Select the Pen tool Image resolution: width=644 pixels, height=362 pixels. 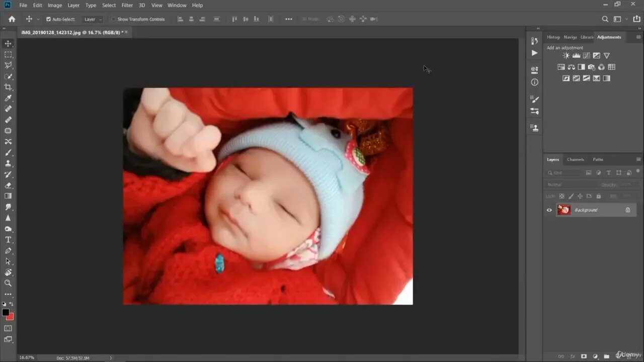coord(8,250)
